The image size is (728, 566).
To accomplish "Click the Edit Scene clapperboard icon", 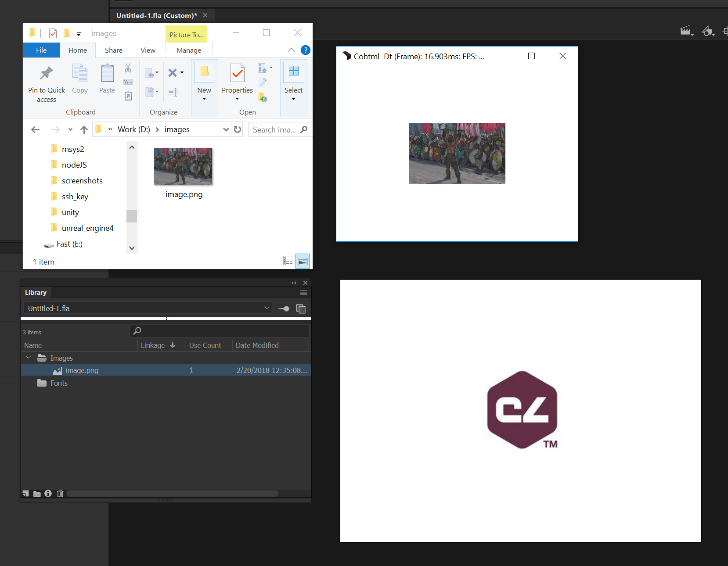I will pos(687,31).
